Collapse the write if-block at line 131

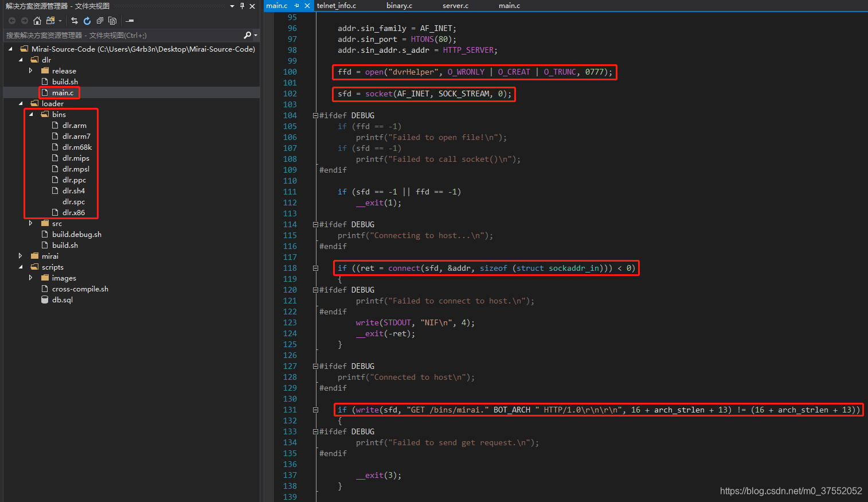click(x=315, y=410)
